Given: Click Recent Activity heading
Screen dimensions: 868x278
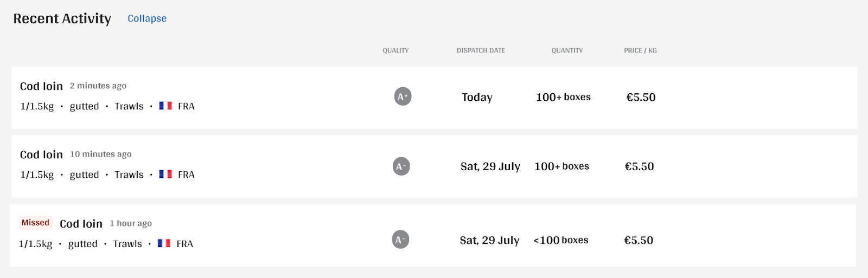Looking at the screenshot, I should click(x=62, y=18).
